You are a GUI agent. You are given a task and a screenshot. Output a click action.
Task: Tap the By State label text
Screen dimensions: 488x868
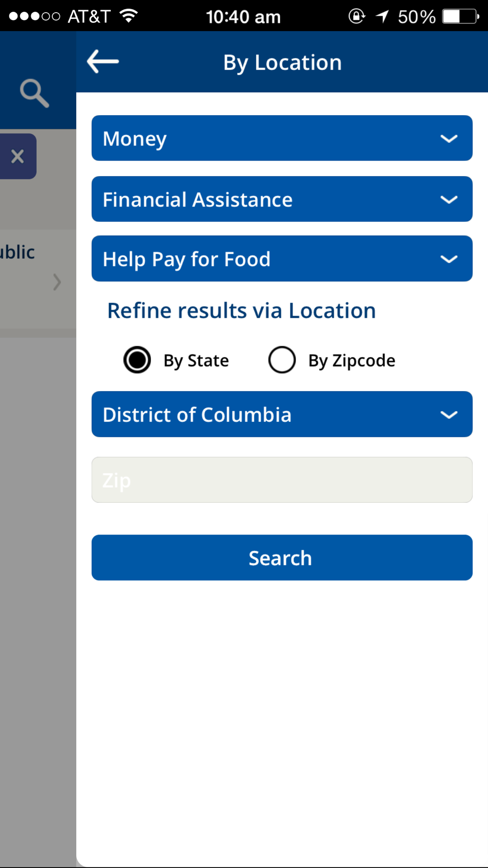[196, 361]
